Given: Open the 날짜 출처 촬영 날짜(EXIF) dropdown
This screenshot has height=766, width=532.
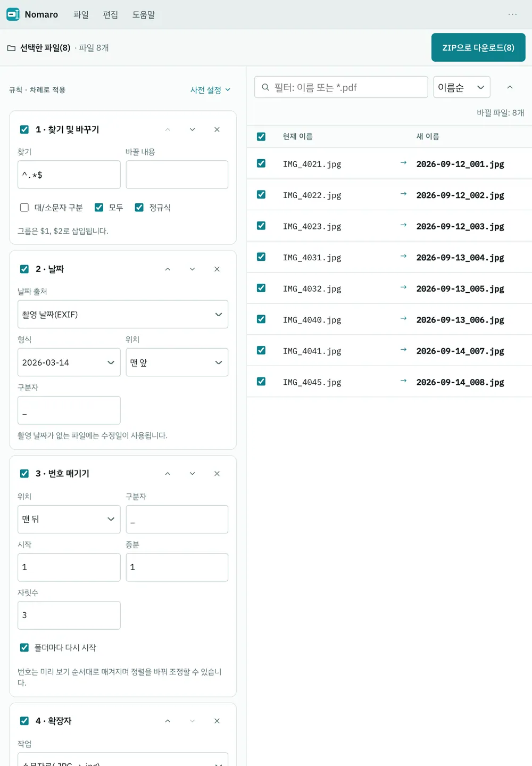Looking at the screenshot, I should (123, 314).
